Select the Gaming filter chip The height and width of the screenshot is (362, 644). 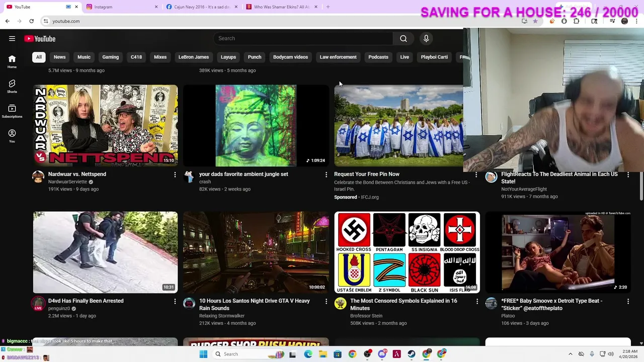point(111,57)
